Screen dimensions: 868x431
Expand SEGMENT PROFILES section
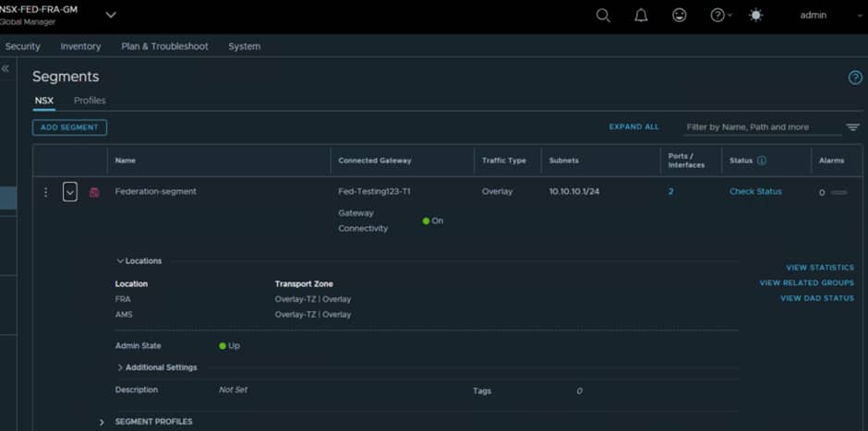coord(102,422)
